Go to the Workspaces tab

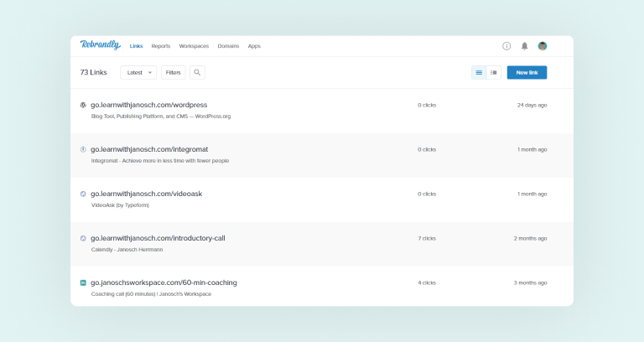click(194, 46)
